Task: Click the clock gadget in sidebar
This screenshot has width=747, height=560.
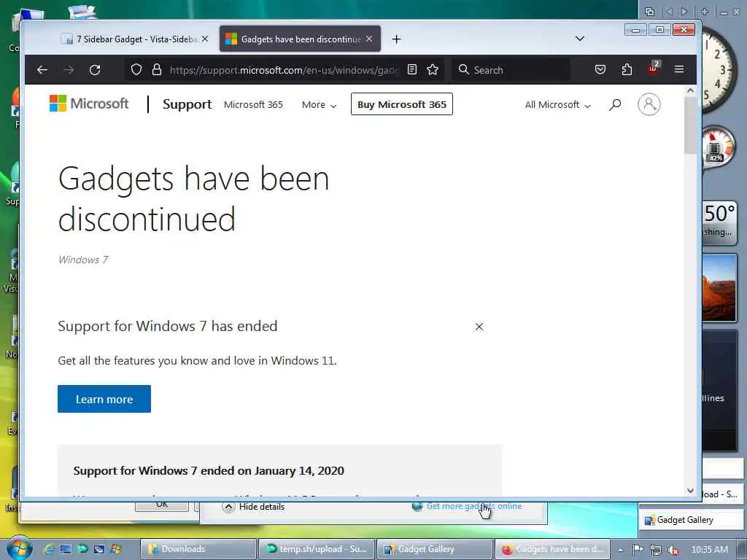Action: pyautogui.click(x=718, y=69)
